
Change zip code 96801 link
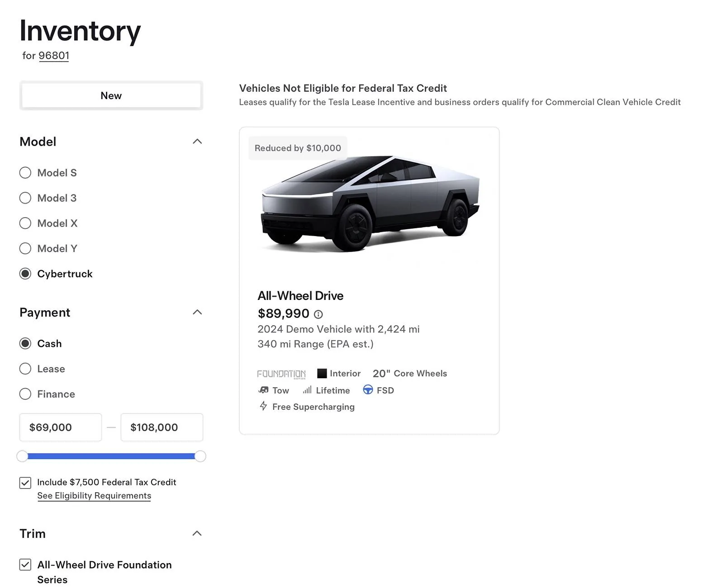pos(54,56)
